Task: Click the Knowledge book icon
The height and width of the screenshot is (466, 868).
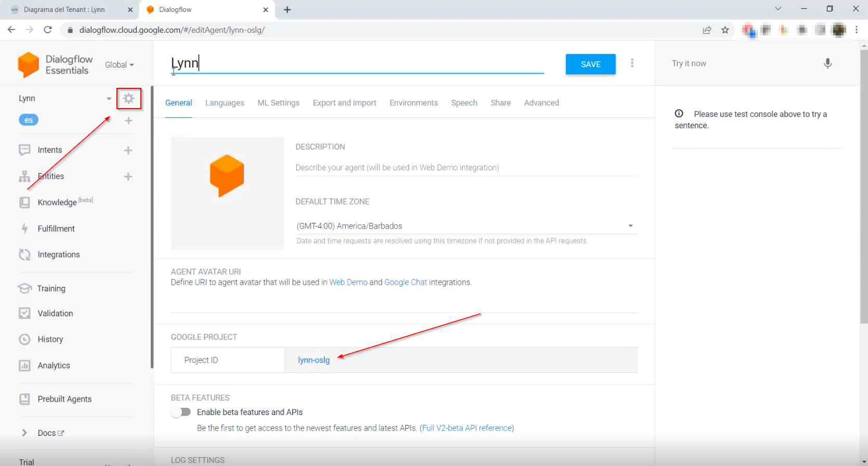Action: point(24,203)
